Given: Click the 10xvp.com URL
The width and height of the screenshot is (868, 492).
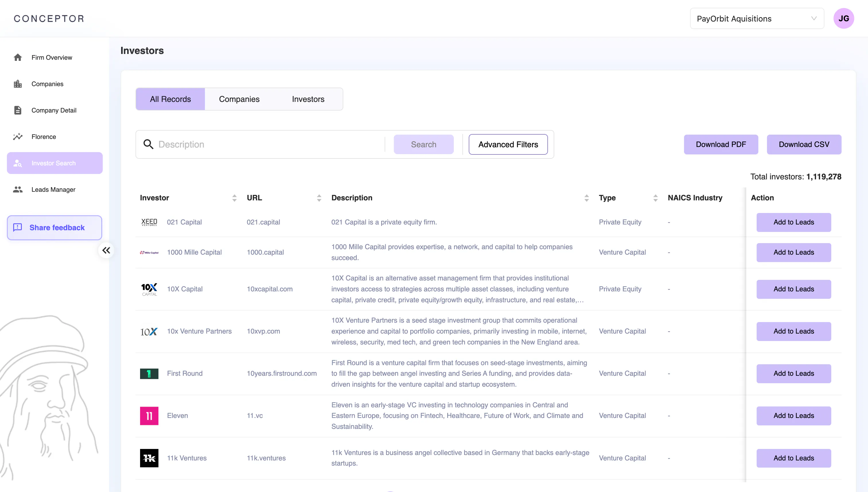Looking at the screenshot, I should pos(263,332).
